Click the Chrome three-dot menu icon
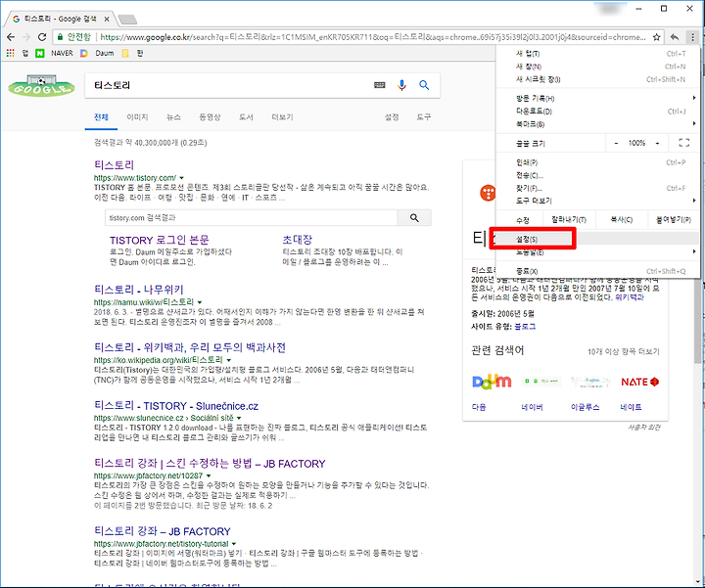 click(692, 37)
